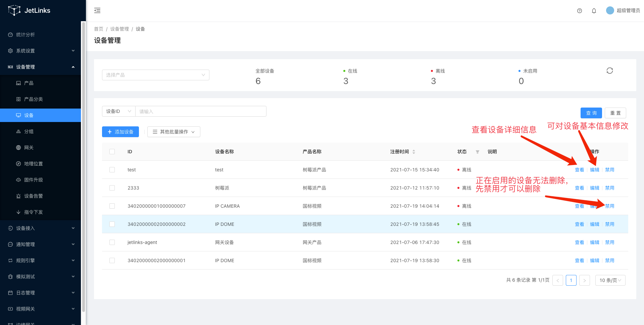The height and width of the screenshot is (325, 644).
Task: Click the sidebar vertical scrollbar
Action: click(x=83, y=167)
